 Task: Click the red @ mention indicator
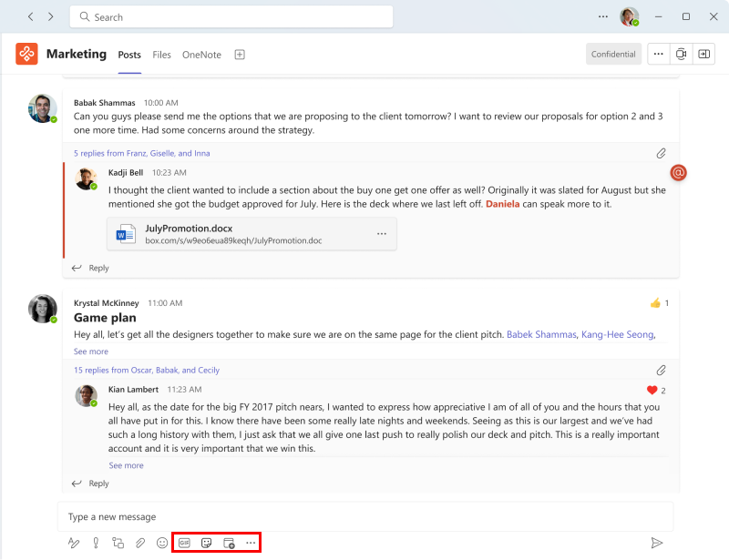(678, 172)
